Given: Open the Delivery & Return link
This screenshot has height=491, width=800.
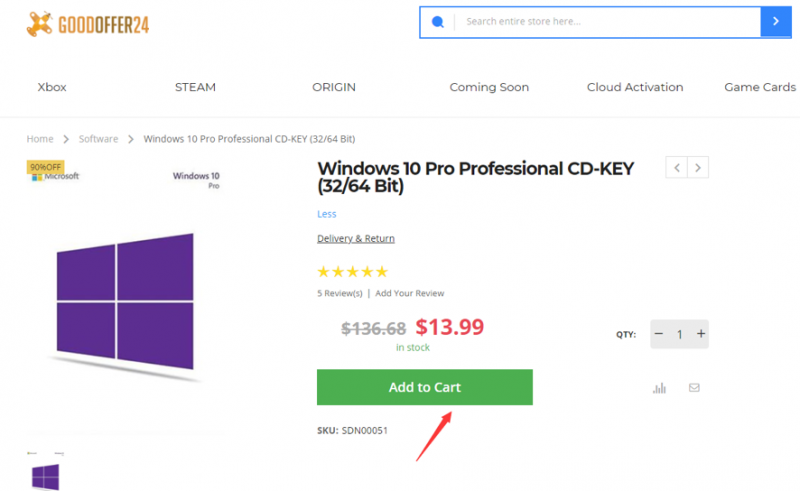Looking at the screenshot, I should [x=355, y=239].
